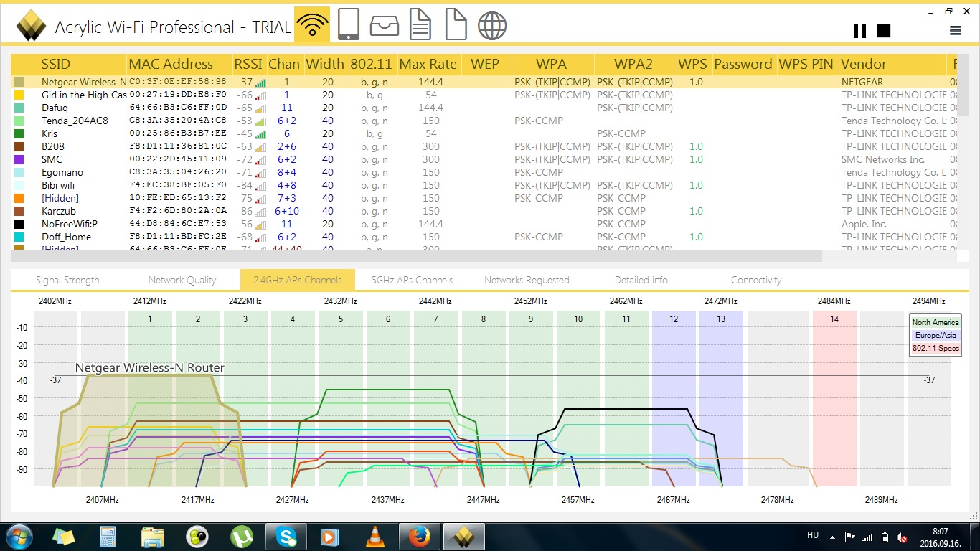Click the table's horizontal scrollbar
Screen dimensions: 980x551
click(x=416, y=255)
